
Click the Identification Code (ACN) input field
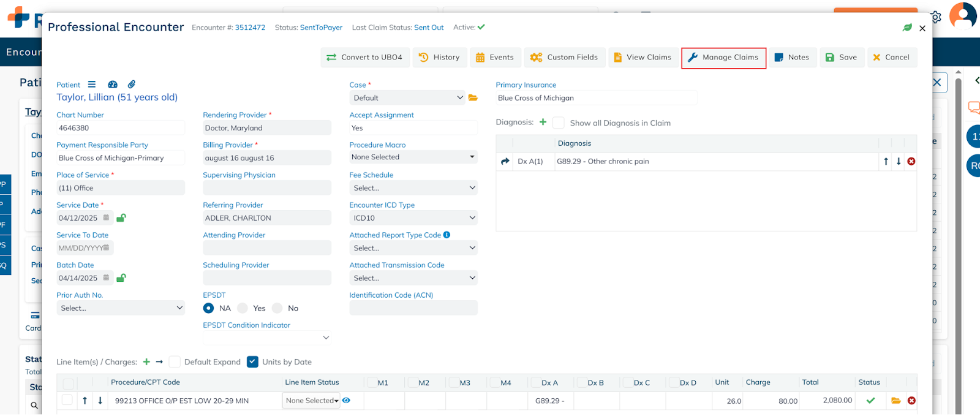[x=413, y=308]
